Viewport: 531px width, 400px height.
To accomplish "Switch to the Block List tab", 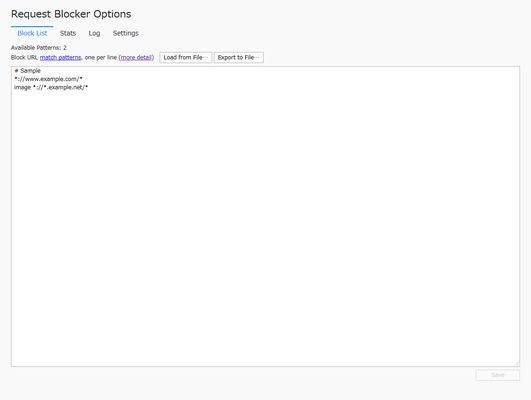I will tap(32, 33).
